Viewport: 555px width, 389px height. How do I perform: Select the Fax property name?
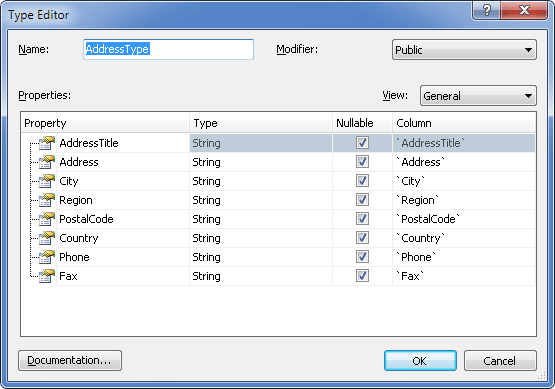(x=68, y=276)
